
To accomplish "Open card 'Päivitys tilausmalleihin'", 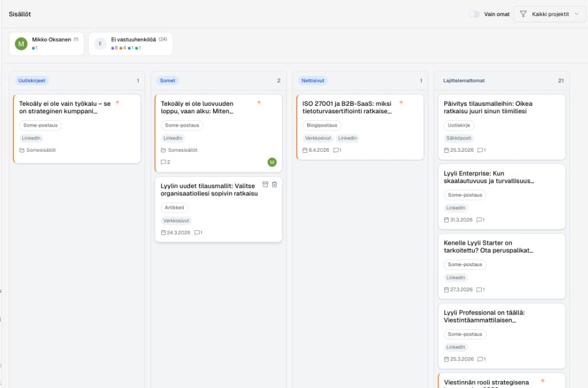I will pyautogui.click(x=502, y=127).
